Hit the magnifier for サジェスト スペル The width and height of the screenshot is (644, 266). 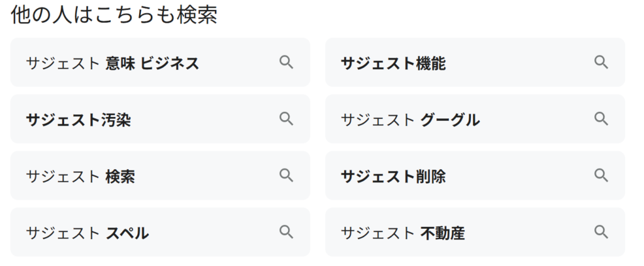pyautogui.click(x=286, y=232)
